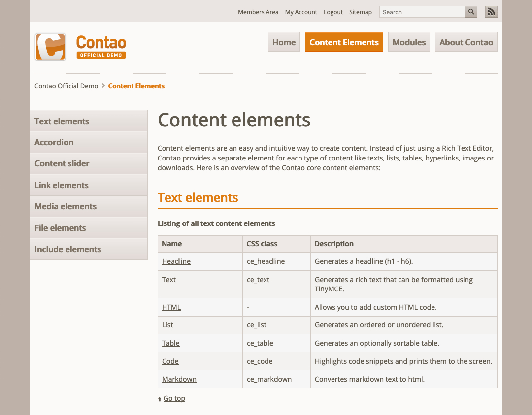Viewport: 532px width, 415px height.
Task: Click the Text link in table
Action: click(x=168, y=280)
